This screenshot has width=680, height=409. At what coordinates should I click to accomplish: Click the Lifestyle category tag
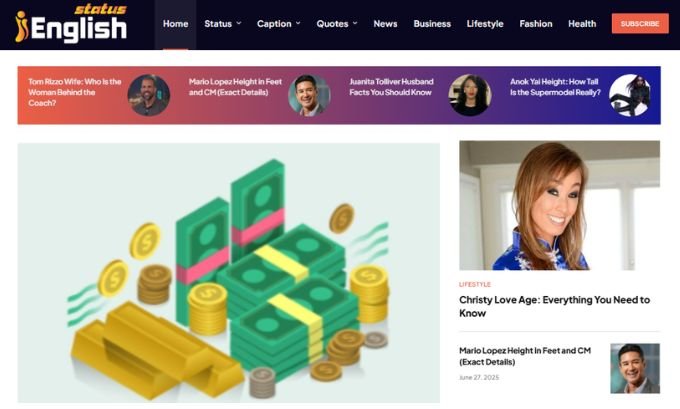click(475, 285)
